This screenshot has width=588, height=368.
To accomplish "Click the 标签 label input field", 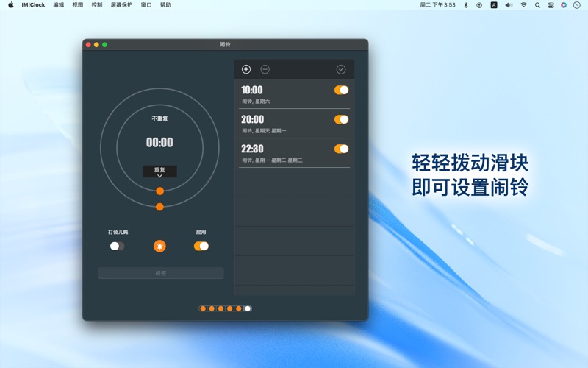I will (x=161, y=273).
